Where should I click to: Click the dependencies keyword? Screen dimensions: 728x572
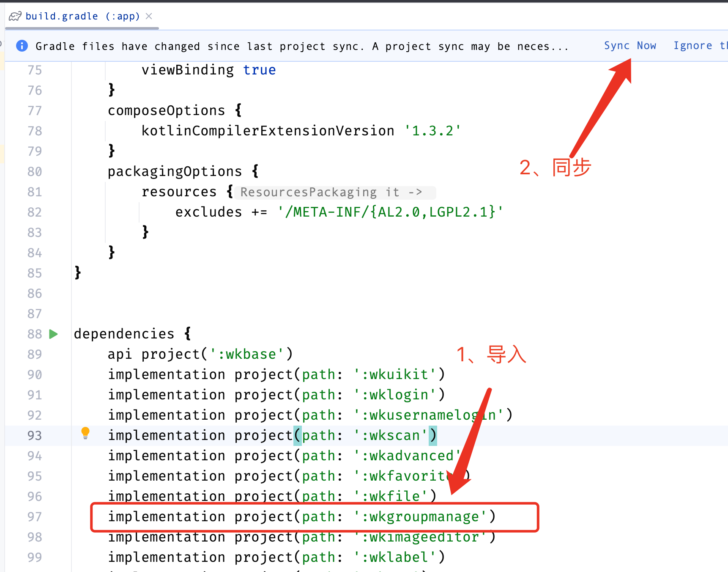point(124,334)
